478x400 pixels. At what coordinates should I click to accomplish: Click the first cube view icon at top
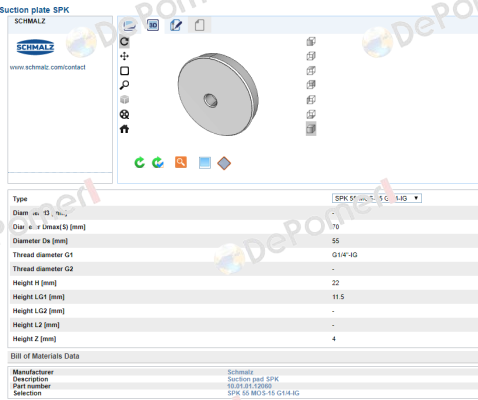[311, 42]
